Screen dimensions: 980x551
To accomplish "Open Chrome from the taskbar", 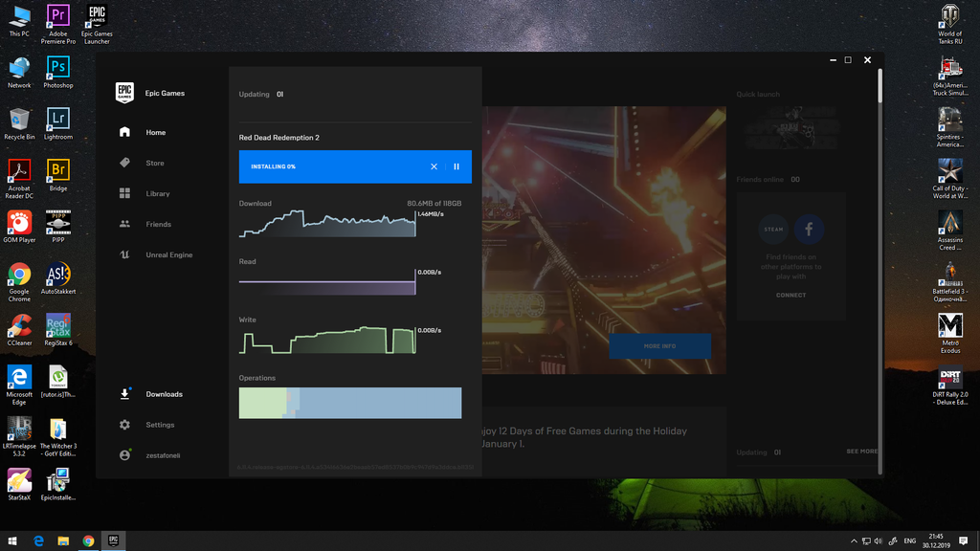I will (88, 541).
